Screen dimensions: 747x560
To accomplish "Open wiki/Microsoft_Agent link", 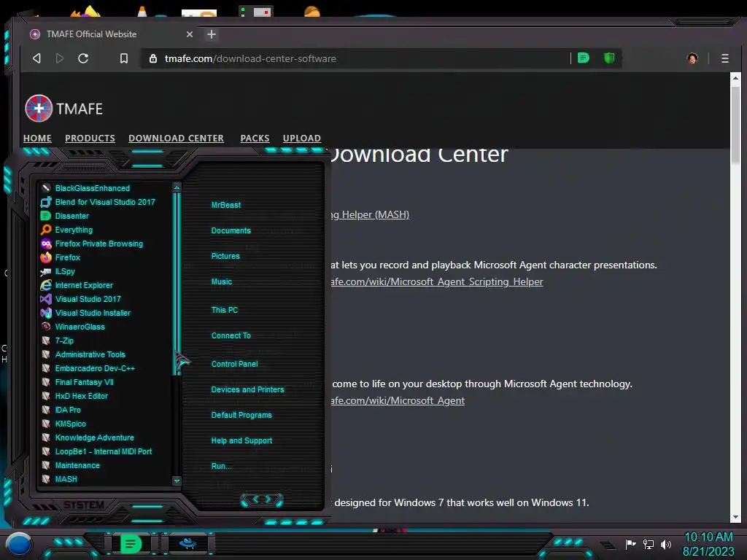I will pos(398,401).
